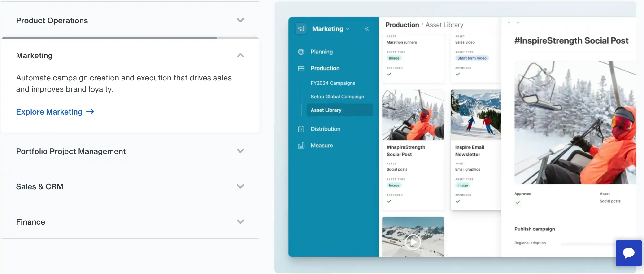Click Production in the breadcrumb
Image resolution: width=644 pixels, height=274 pixels.
402,25
